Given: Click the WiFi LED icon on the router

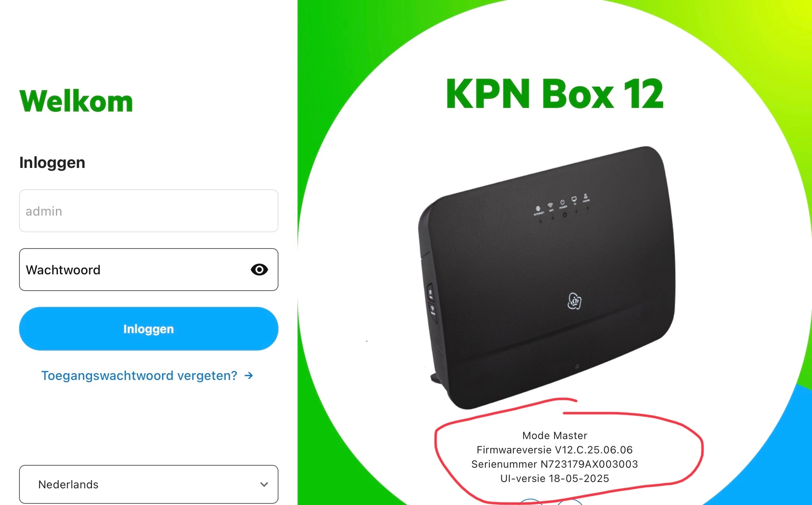Looking at the screenshot, I should 550,205.
